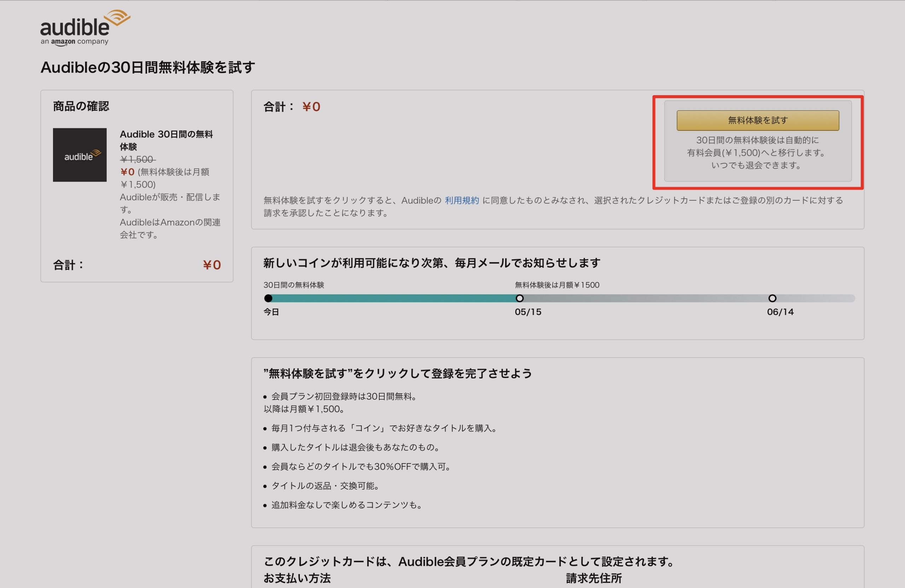The image size is (905, 588).
Task: Click heading "無料体験を試す"をクリックして登録を完了させよう
Action: tap(398, 374)
